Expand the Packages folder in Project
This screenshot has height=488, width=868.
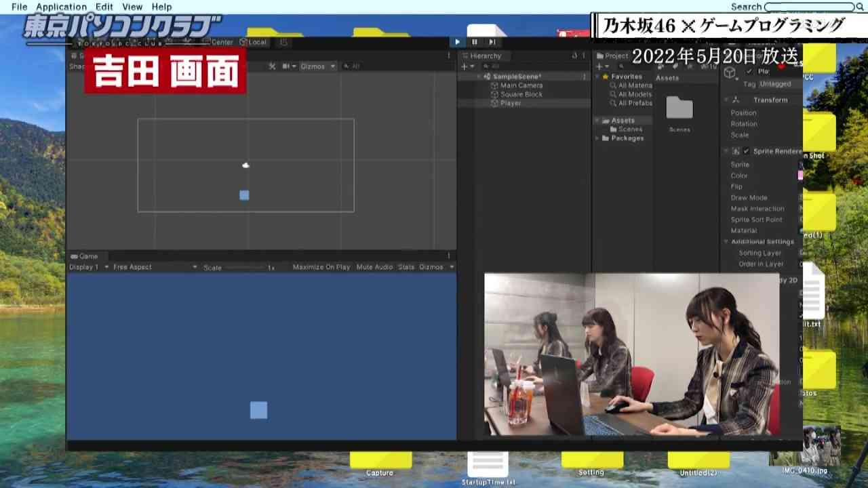[x=597, y=138]
